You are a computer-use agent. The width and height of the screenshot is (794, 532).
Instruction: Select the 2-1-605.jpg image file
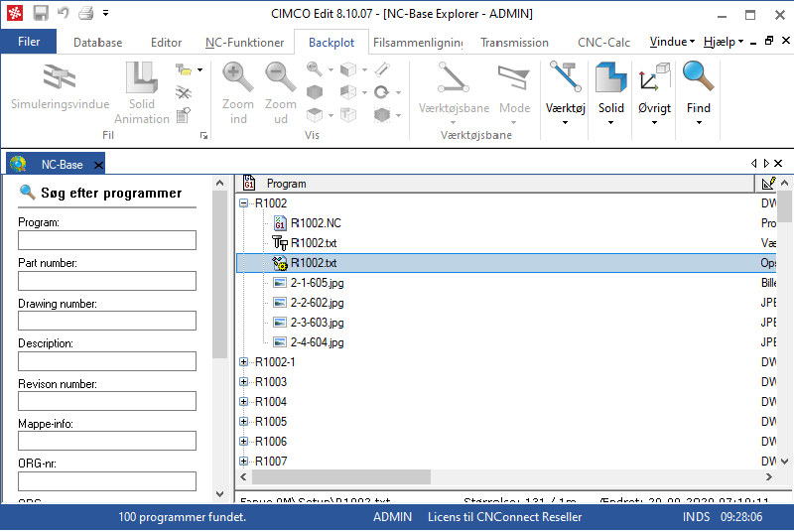(317, 283)
